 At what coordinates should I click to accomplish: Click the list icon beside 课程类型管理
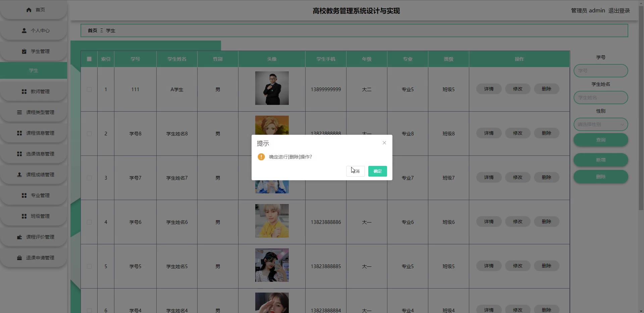pos(19,112)
